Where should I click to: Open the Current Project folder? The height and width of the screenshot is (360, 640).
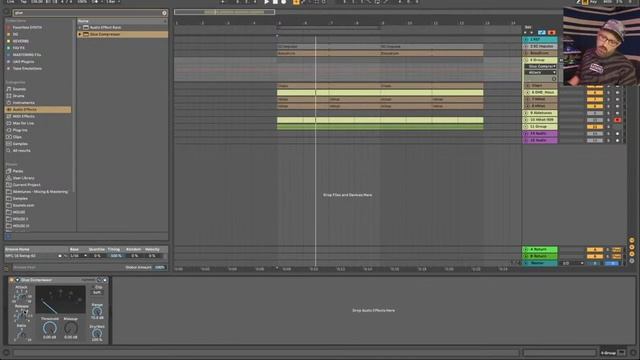coord(27,185)
